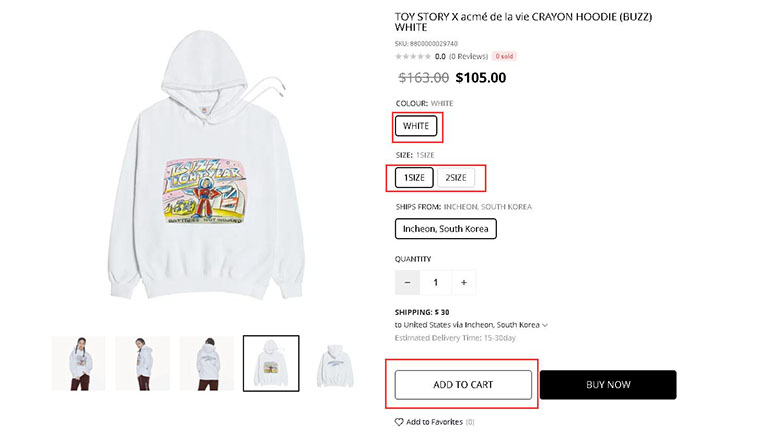Select Incheon, South Korea shipping origin

coord(446,229)
